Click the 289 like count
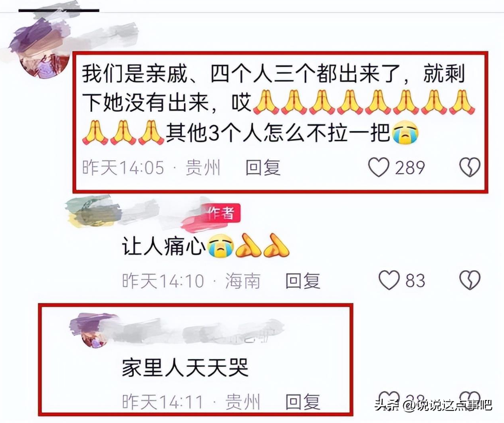This screenshot has height=423, width=504. tap(410, 168)
